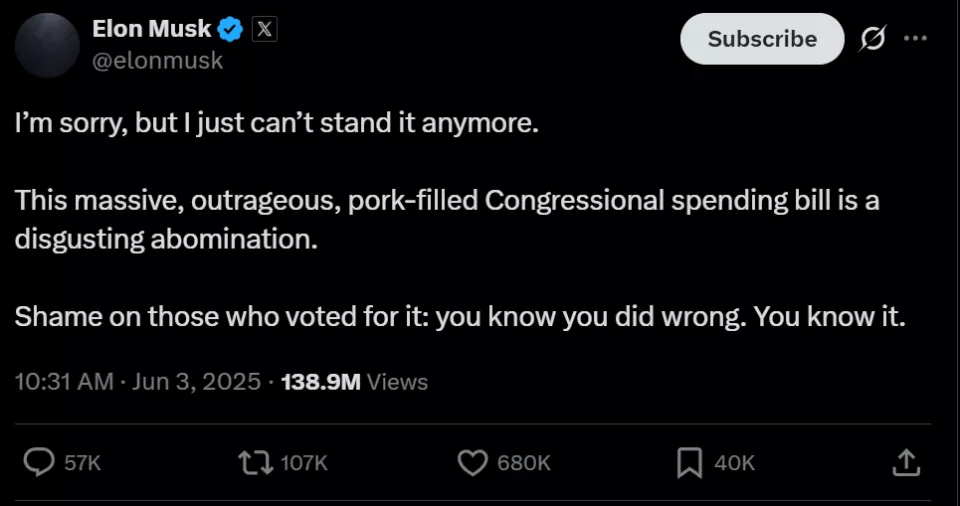
Task: Click the 680K likes count
Action: pos(524,463)
